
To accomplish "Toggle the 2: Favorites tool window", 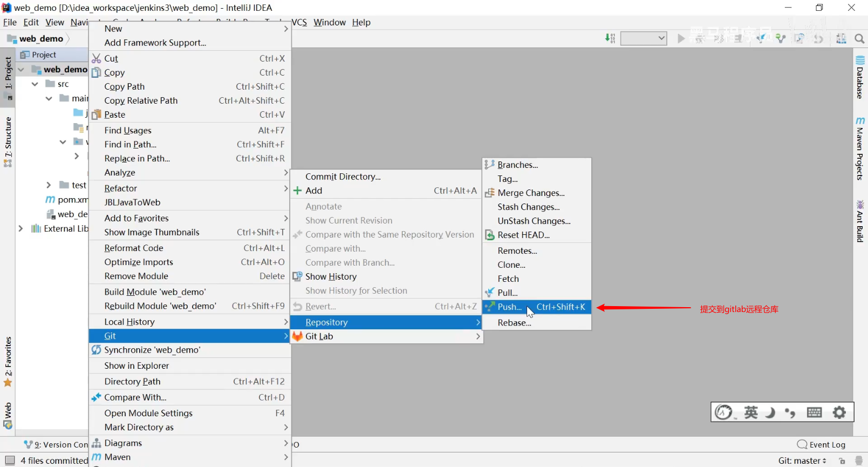I will (8, 361).
